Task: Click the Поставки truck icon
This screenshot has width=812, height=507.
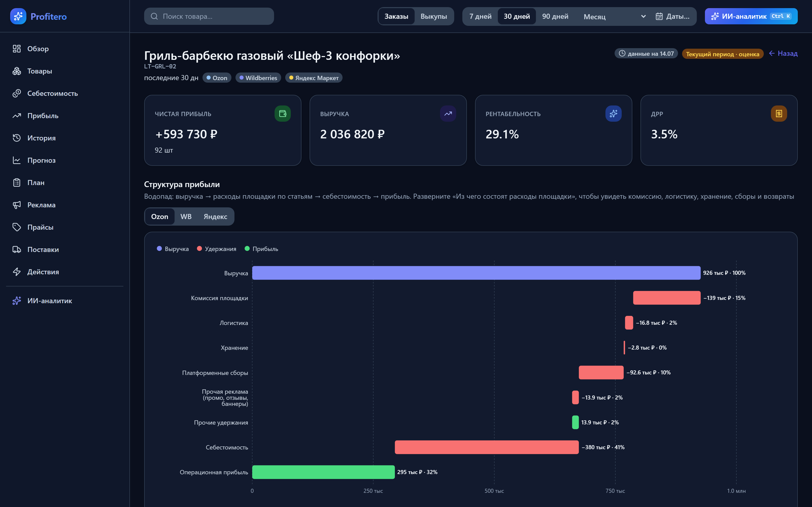Action: point(17,249)
